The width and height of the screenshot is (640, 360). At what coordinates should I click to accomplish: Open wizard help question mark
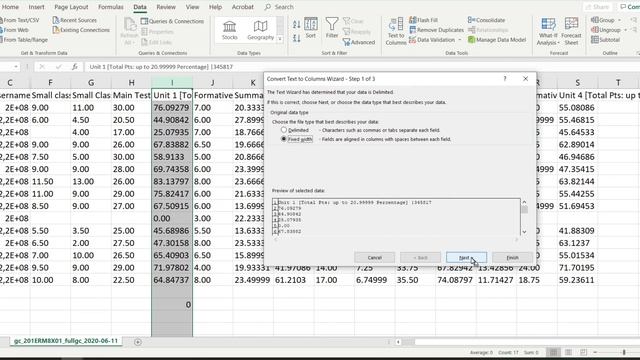coord(505,79)
